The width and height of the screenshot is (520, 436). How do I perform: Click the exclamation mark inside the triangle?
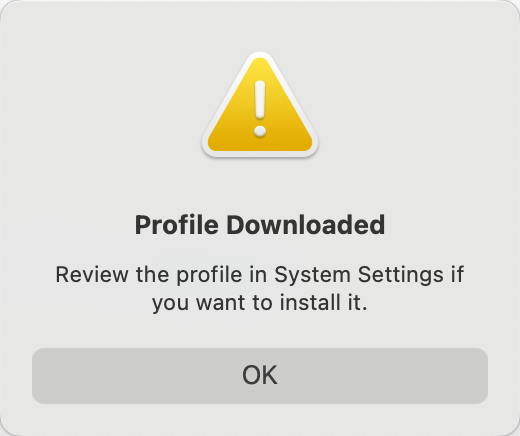click(260, 109)
